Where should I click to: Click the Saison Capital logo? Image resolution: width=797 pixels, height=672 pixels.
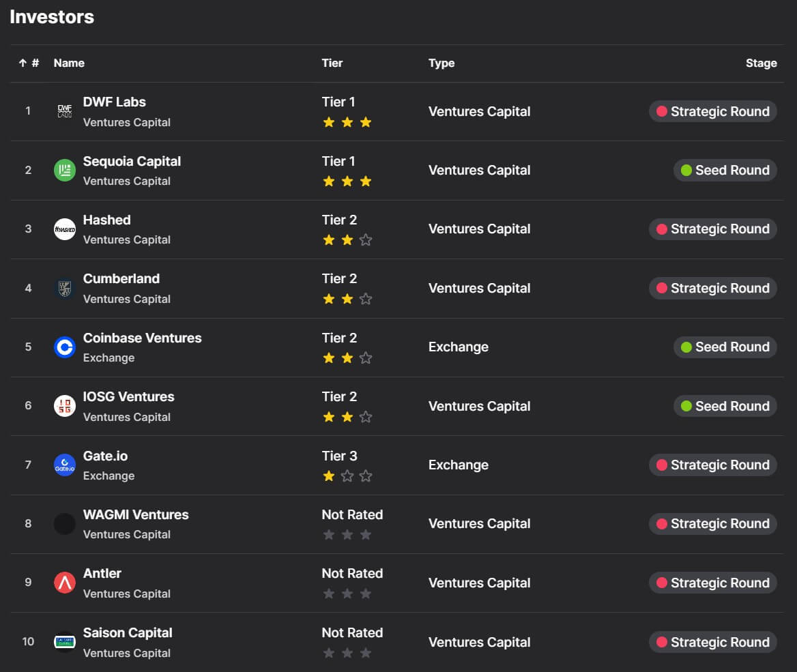click(x=65, y=642)
